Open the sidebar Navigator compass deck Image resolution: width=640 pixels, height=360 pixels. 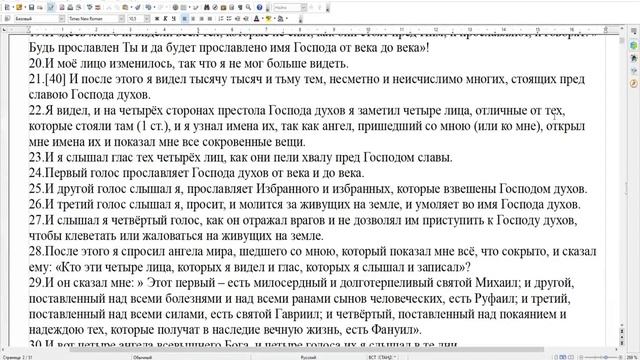634,83
